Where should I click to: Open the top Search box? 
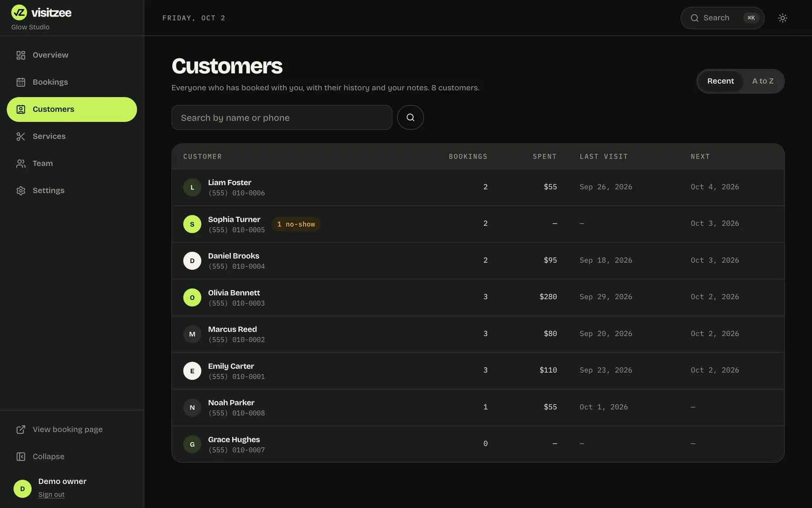coord(722,18)
